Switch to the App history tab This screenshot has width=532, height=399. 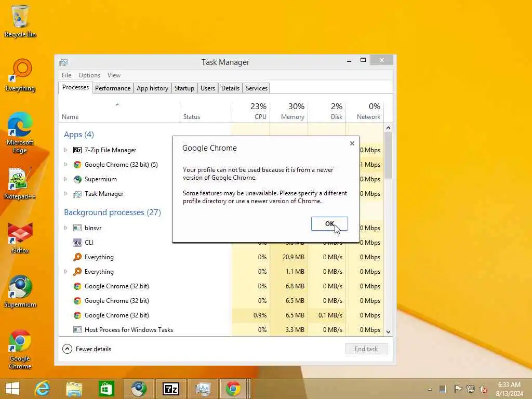(x=152, y=88)
